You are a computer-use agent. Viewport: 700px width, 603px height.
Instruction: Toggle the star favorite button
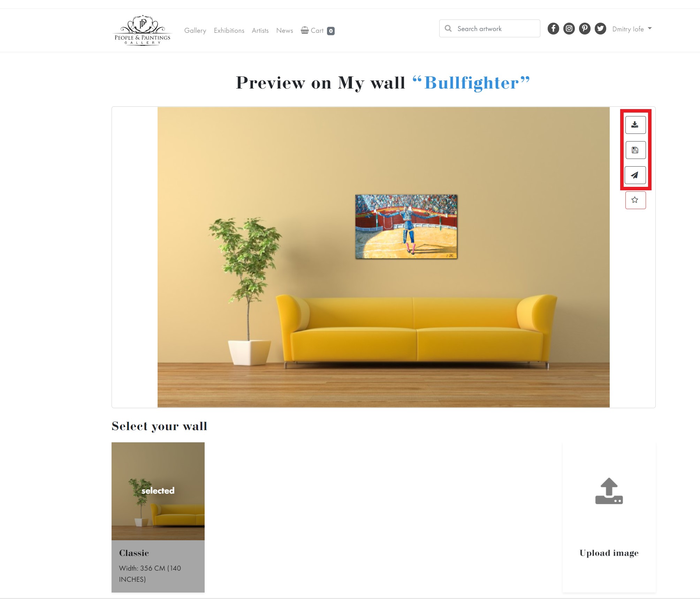click(635, 200)
